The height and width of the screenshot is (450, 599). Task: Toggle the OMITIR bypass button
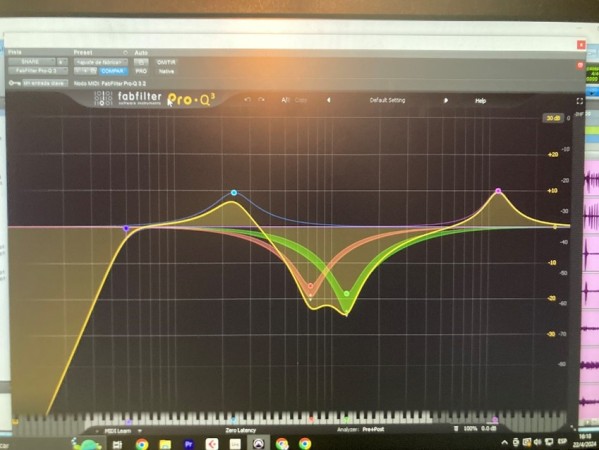pyautogui.click(x=166, y=62)
